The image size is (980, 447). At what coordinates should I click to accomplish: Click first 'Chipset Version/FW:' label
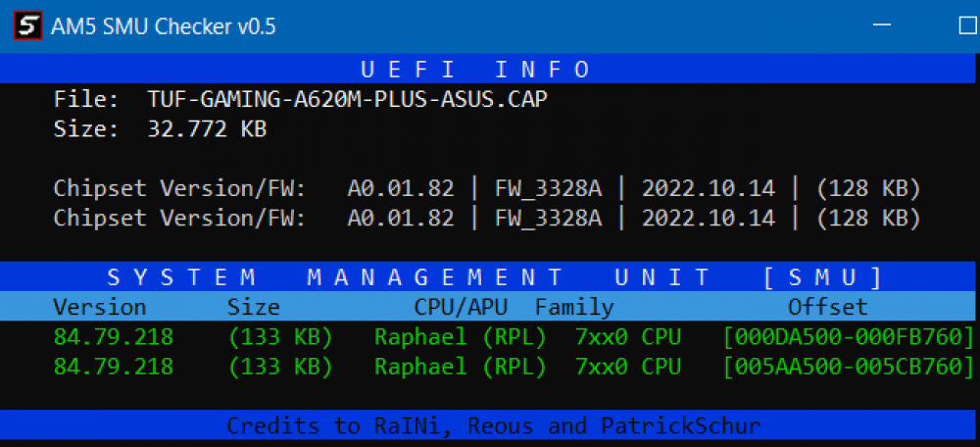pyautogui.click(x=179, y=188)
